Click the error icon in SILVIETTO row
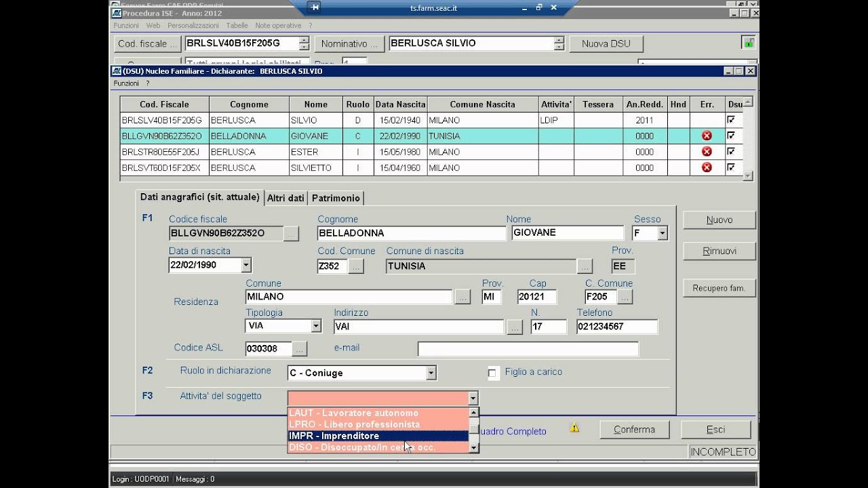This screenshot has height=488, width=868. (x=707, y=167)
